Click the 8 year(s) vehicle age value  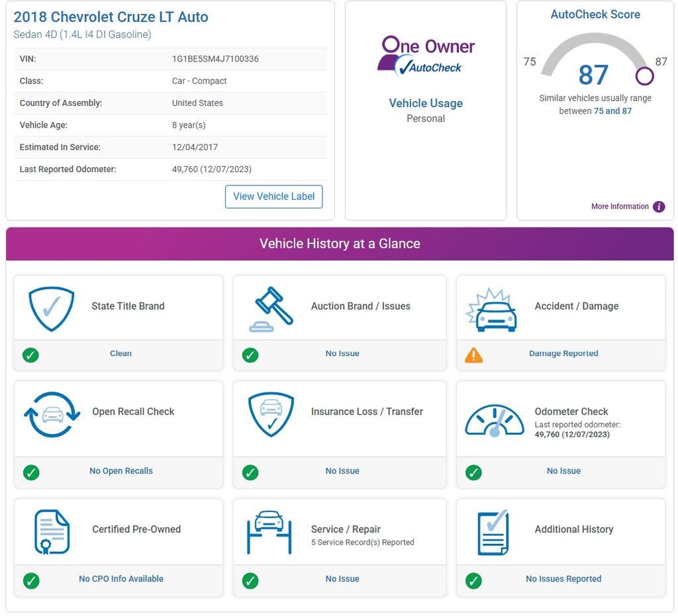(x=189, y=125)
